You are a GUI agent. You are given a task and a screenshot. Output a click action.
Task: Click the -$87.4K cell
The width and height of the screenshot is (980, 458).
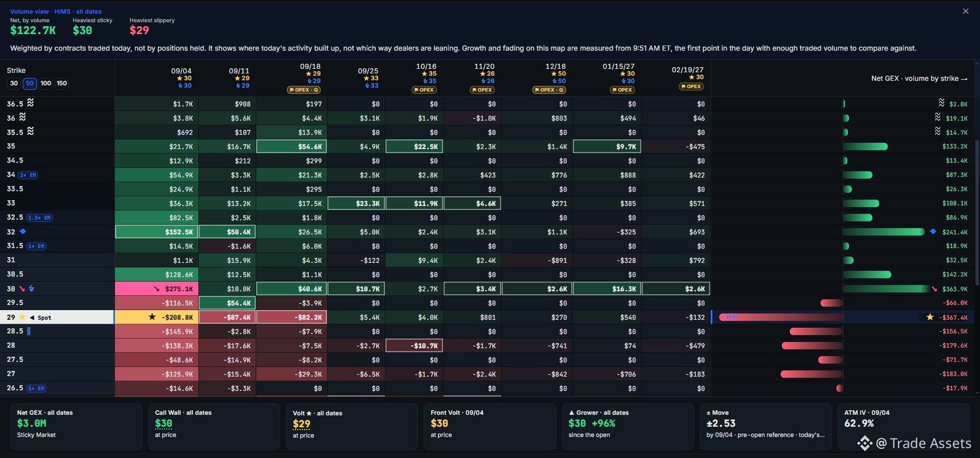(x=227, y=317)
